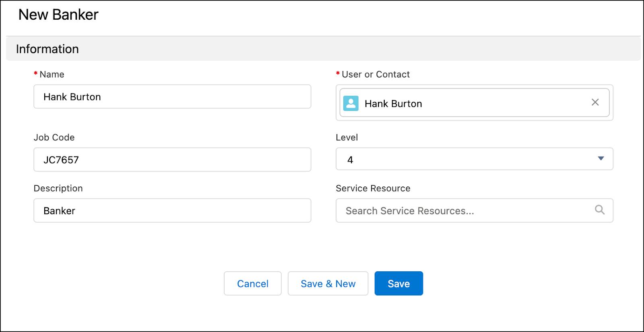Click the User or Contact label
This screenshot has width=644, height=332.
click(376, 74)
